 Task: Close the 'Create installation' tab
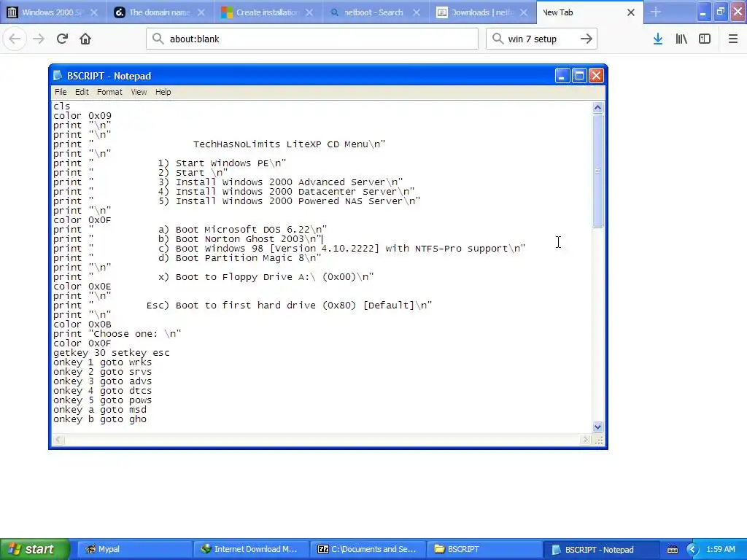coord(309,12)
